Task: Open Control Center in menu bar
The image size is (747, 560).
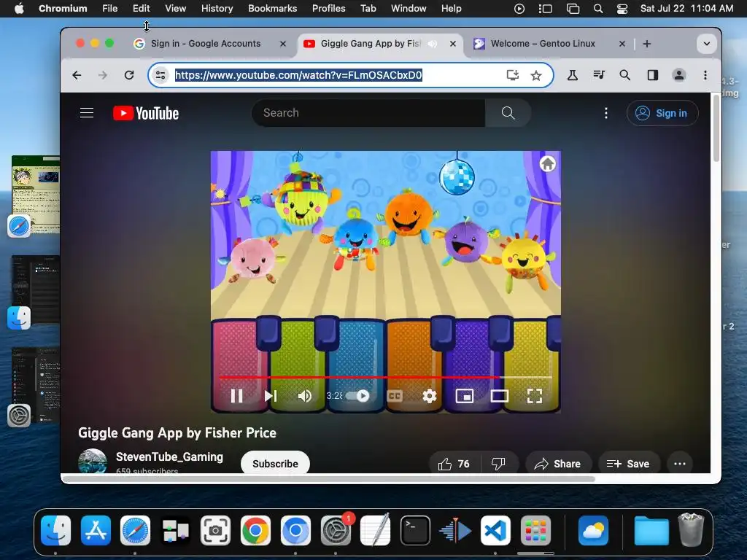Action: [622, 9]
